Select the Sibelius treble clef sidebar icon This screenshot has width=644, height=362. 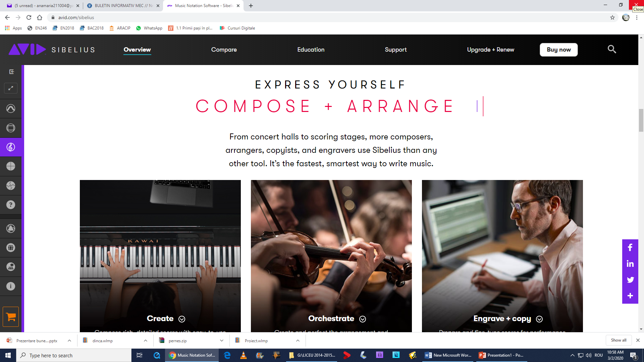pyautogui.click(x=11, y=147)
